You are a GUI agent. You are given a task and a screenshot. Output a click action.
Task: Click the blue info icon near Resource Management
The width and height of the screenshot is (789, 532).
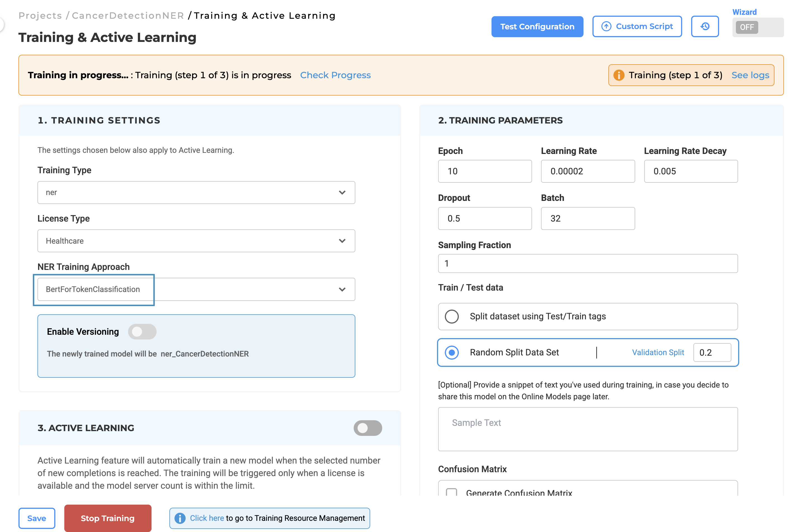pos(180,518)
